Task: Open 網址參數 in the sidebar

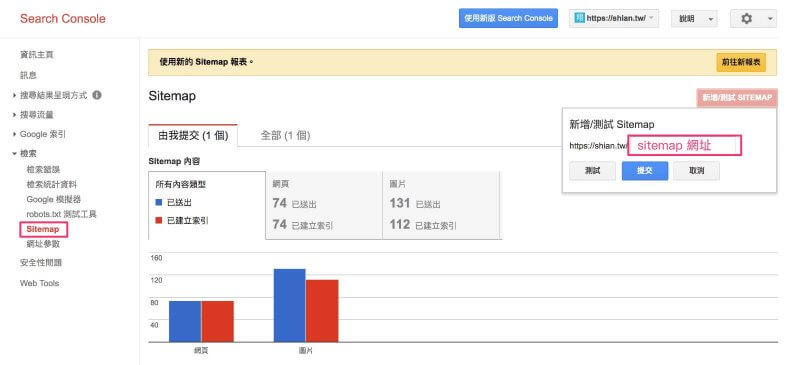Action: [x=43, y=244]
